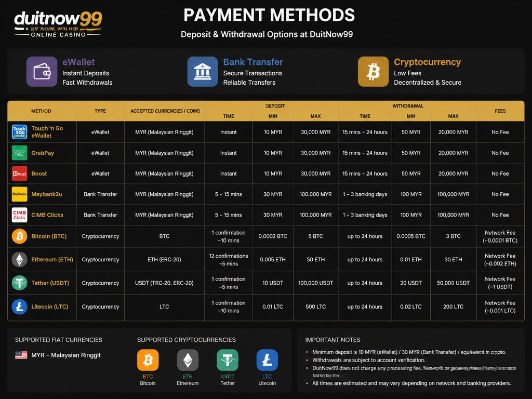The height and width of the screenshot is (399, 532).
Task: Click the 5 BTC maximum deposit cell
Action: tap(315, 236)
